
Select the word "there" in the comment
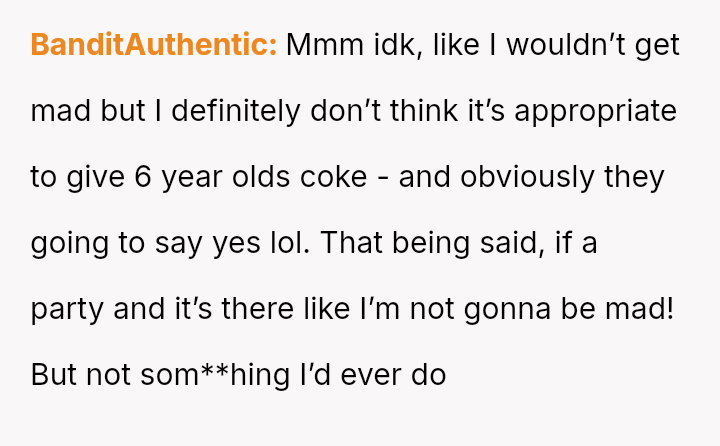click(x=258, y=309)
